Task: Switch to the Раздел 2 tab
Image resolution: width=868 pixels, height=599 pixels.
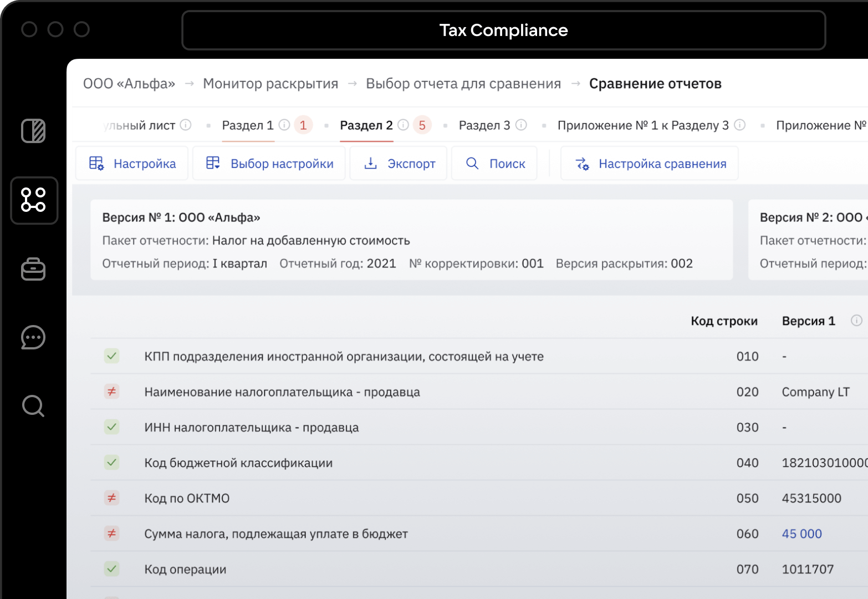Action: [366, 125]
